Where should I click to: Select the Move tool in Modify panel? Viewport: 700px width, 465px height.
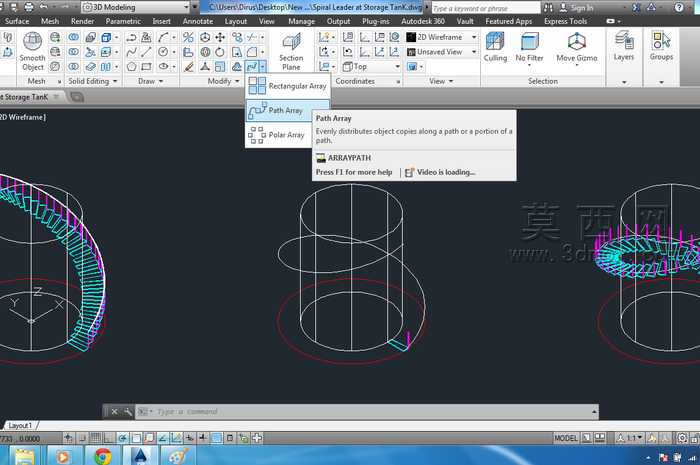click(x=220, y=37)
